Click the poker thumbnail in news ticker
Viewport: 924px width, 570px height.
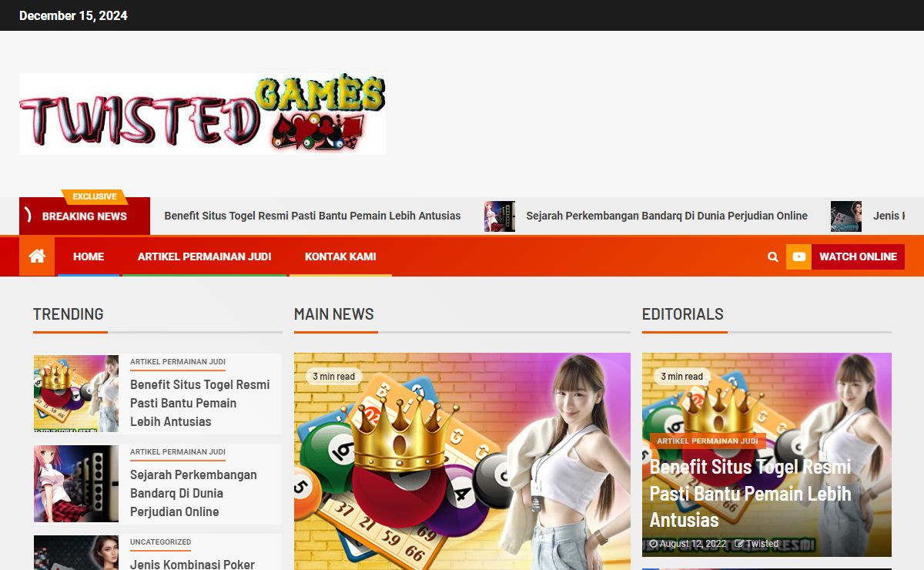845,216
